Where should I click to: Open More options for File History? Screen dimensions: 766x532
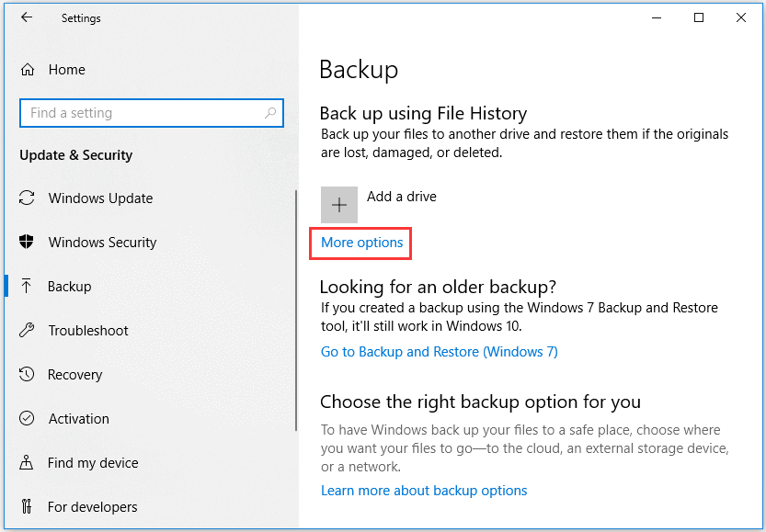point(360,243)
